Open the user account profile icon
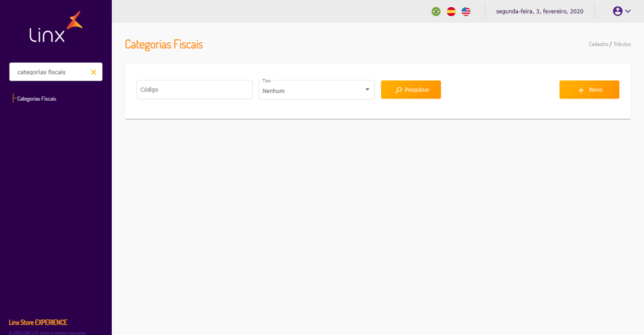The image size is (644, 335). click(x=617, y=11)
